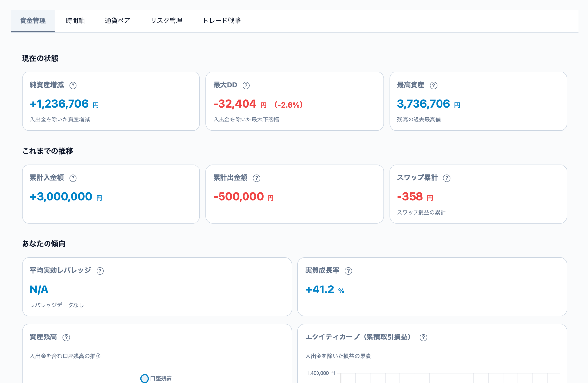Switch to the トレード戦略 tab

221,21
